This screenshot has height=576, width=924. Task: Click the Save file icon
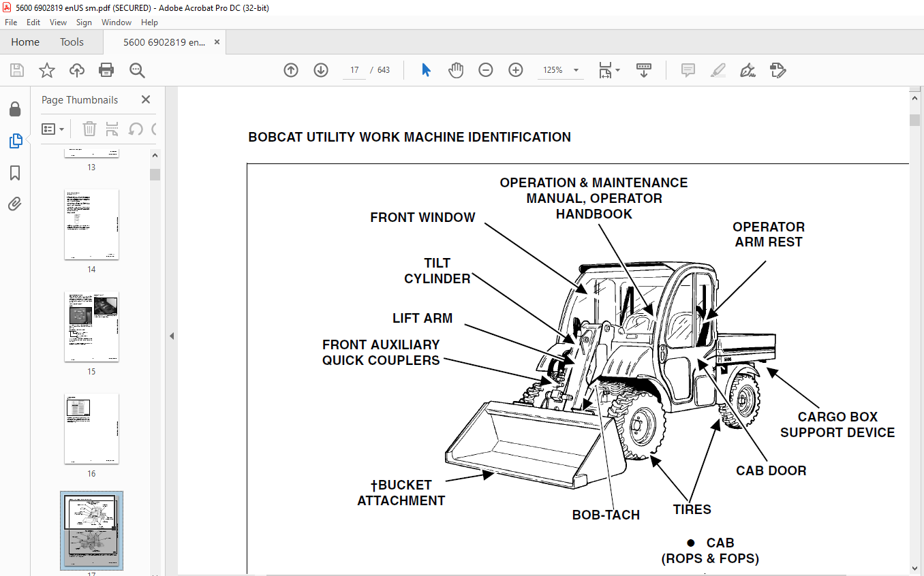(16, 70)
